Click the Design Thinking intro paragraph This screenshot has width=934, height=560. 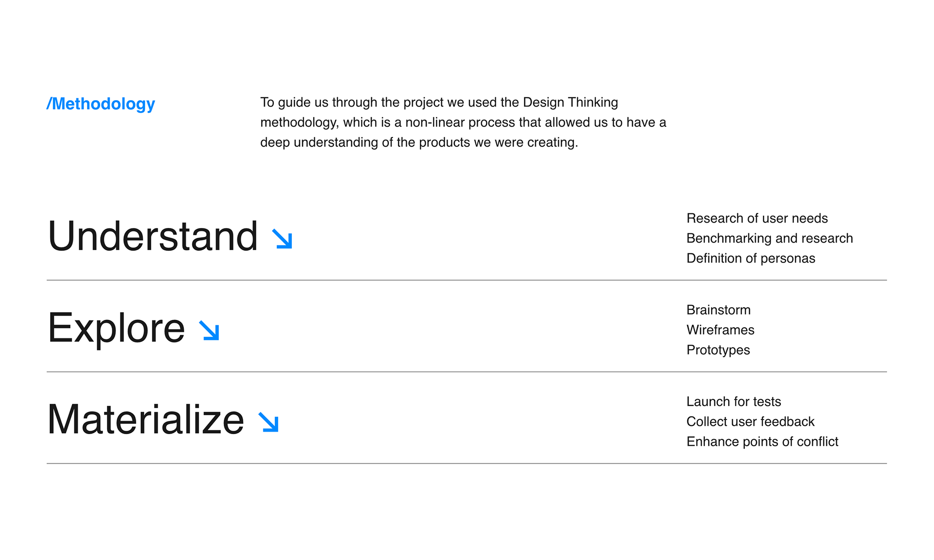click(x=463, y=122)
